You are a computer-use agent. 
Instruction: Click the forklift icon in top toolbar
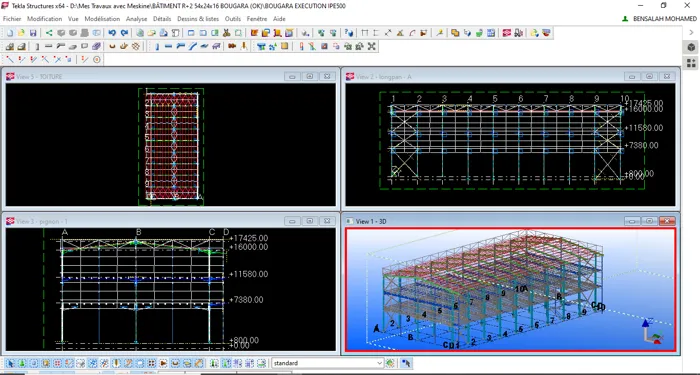[x=518, y=33]
